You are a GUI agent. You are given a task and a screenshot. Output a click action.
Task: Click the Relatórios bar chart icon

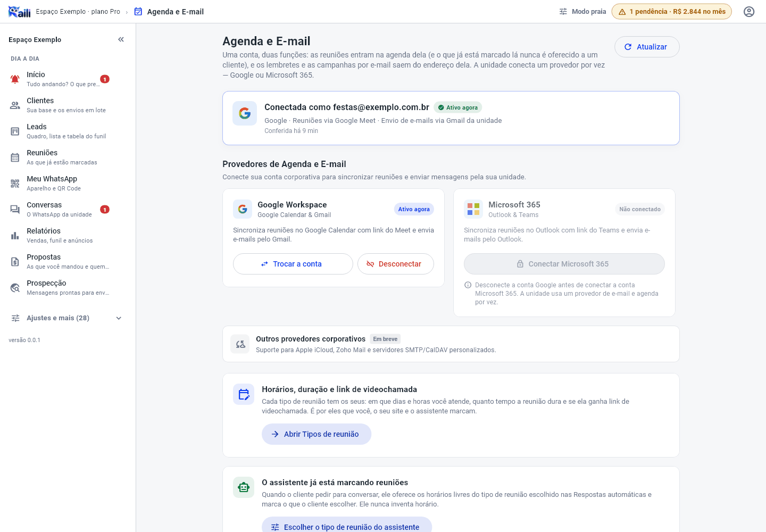(15, 236)
